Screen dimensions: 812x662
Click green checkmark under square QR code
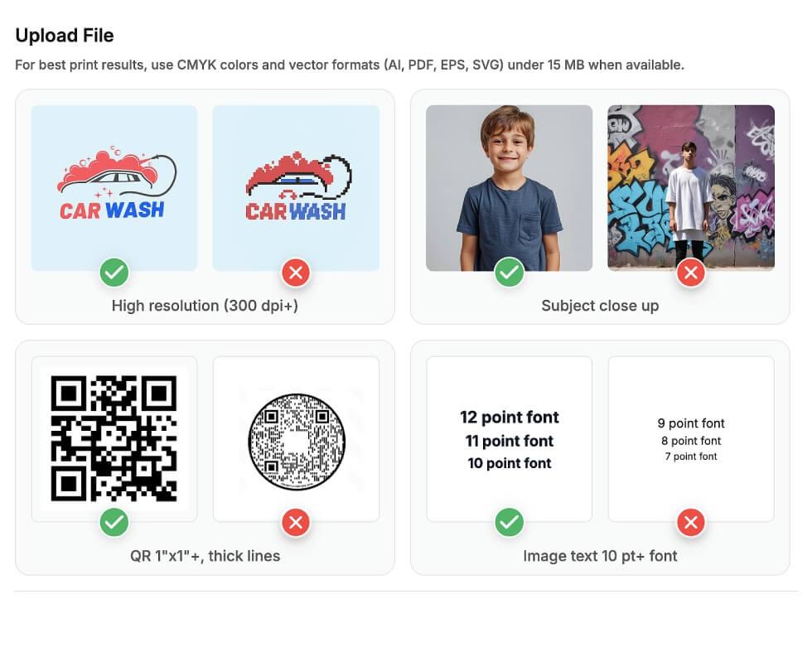[x=114, y=522]
